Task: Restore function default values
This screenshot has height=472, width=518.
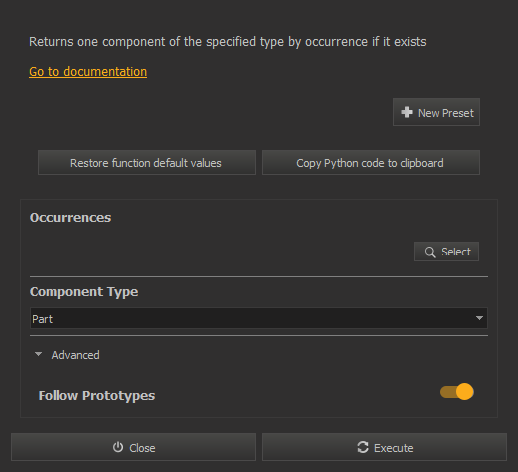Action: pos(147,163)
